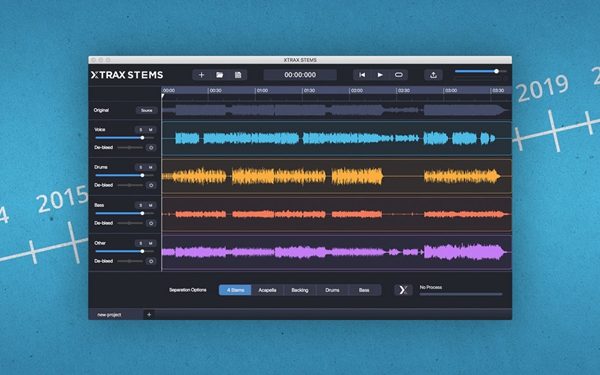Adjust the Voice volume slider
Screen dimensions: 600x375
click(125, 138)
